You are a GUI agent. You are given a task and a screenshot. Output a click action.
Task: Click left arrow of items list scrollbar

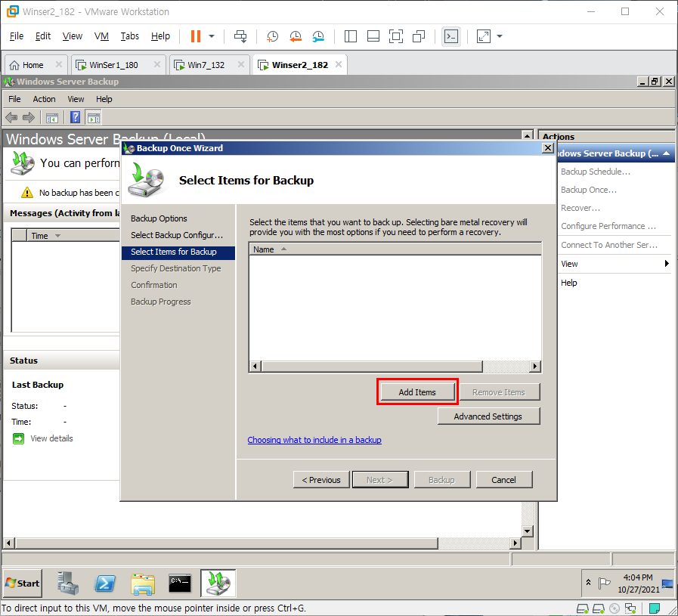tap(255, 366)
